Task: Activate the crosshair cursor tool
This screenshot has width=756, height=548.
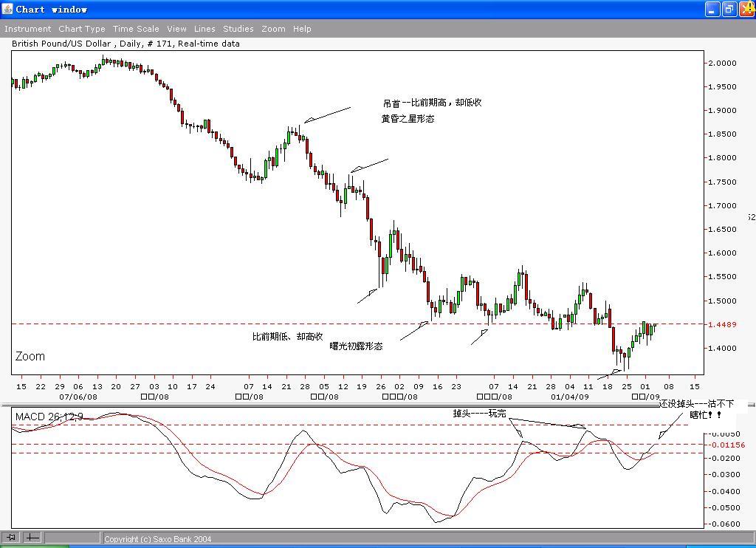Action: 32,537
